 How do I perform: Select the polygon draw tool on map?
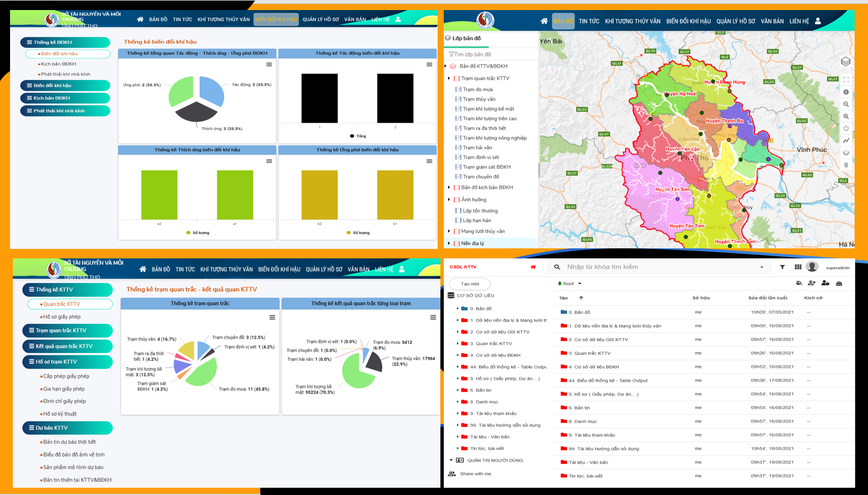point(846,128)
